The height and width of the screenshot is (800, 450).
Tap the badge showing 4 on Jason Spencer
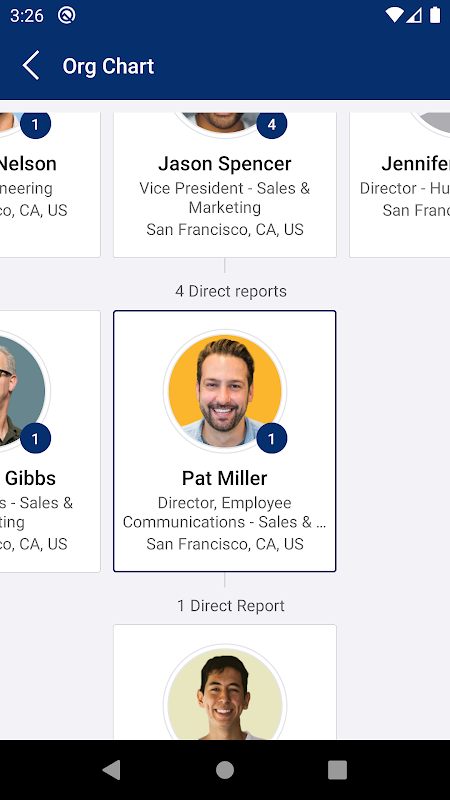pos(271,124)
